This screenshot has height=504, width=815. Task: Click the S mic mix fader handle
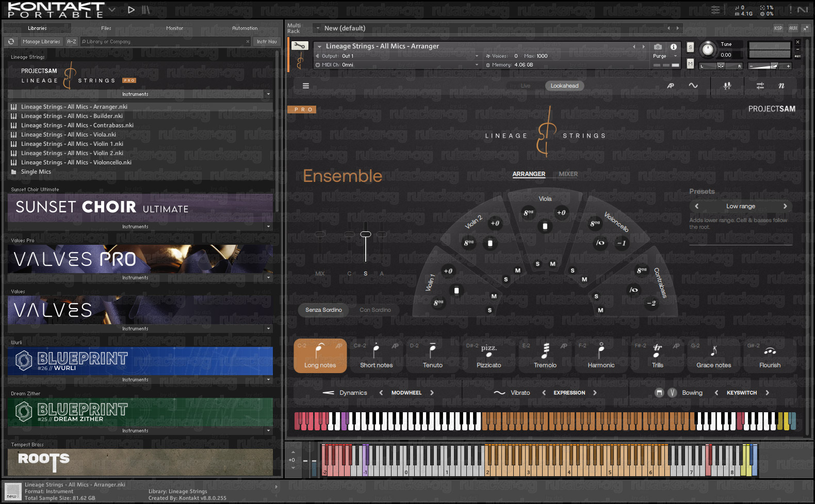pyautogui.click(x=366, y=234)
